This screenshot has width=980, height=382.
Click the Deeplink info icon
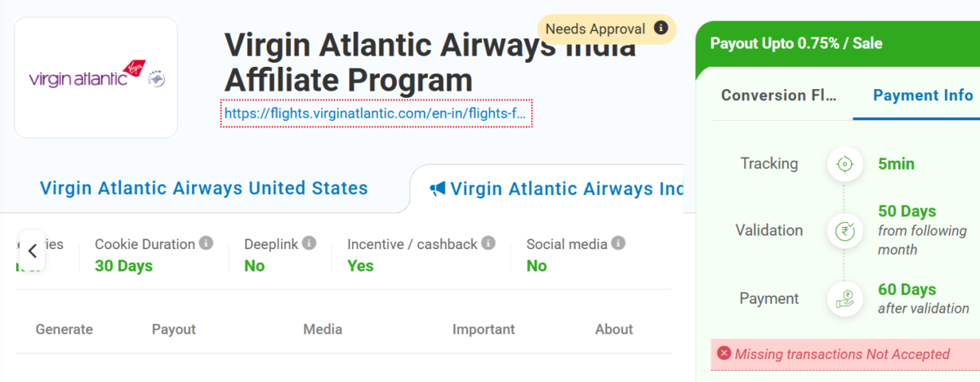(309, 243)
